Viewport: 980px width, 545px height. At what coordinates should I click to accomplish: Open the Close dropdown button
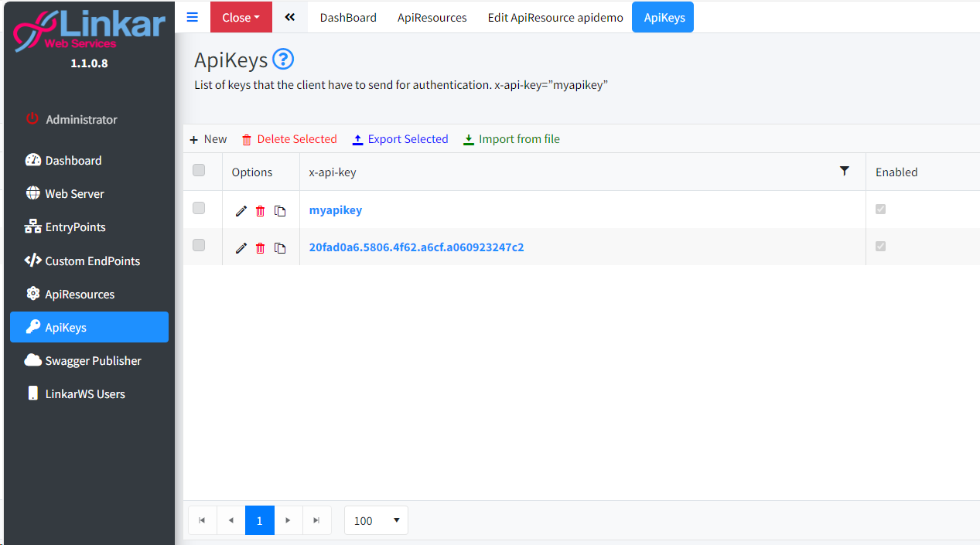241,17
